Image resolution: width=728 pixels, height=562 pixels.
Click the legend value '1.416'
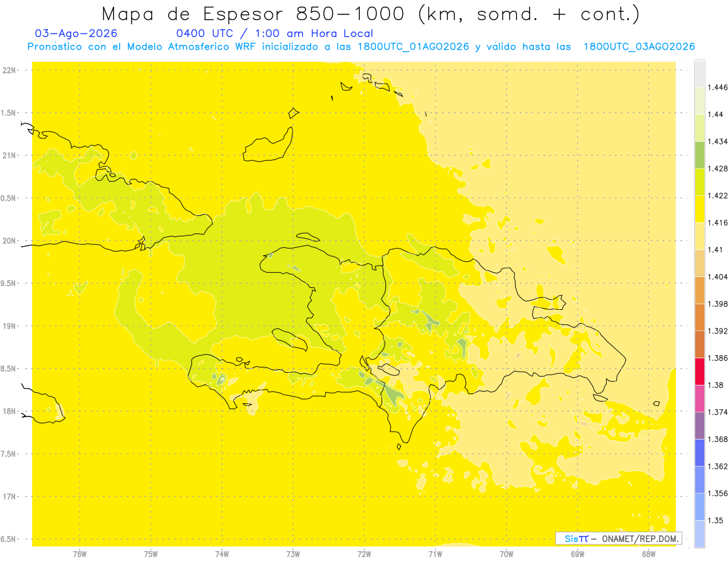pos(717,222)
